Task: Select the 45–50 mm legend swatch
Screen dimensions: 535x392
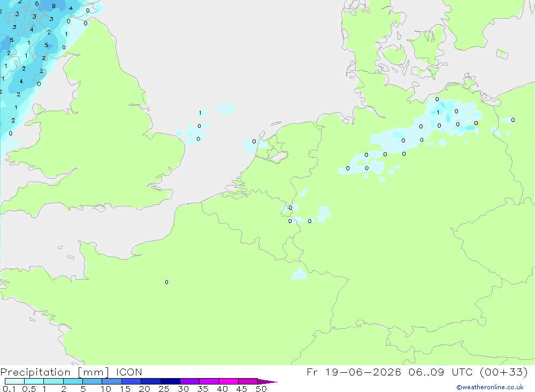Action: click(x=248, y=381)
